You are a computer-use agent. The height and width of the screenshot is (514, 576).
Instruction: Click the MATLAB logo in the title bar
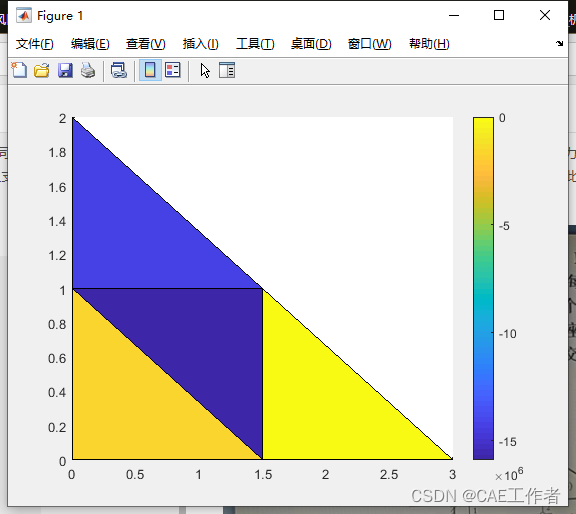24,15
